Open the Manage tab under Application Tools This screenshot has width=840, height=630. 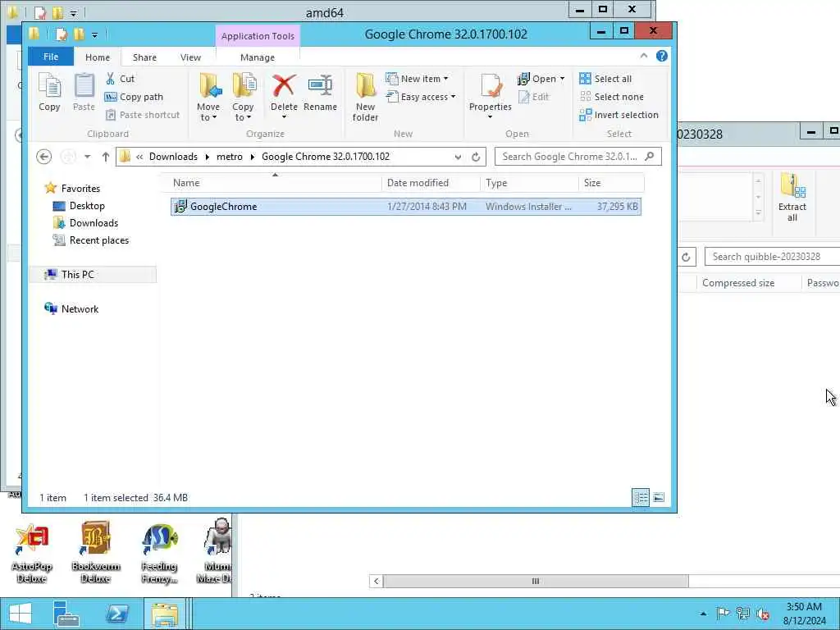click(257, 57)
